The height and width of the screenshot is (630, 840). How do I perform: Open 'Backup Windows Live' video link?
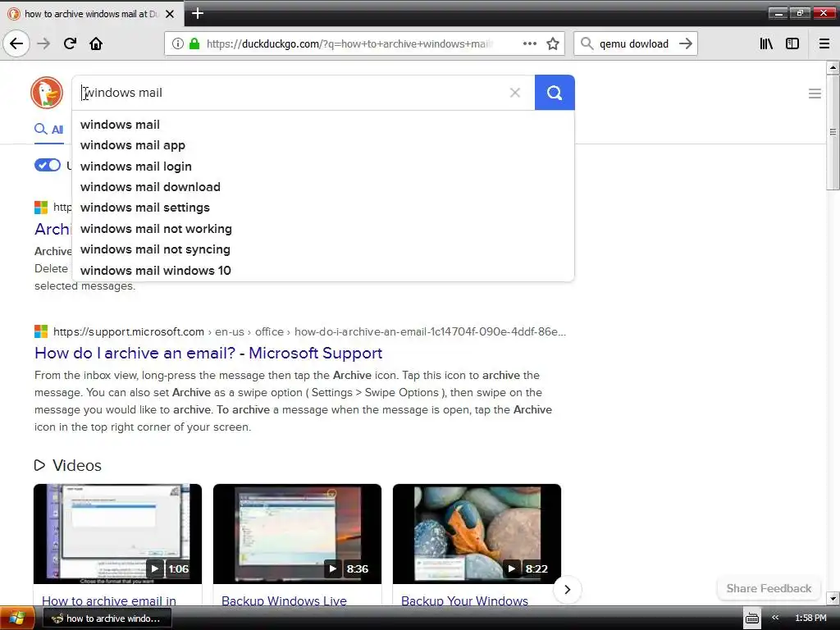point(284,600)
